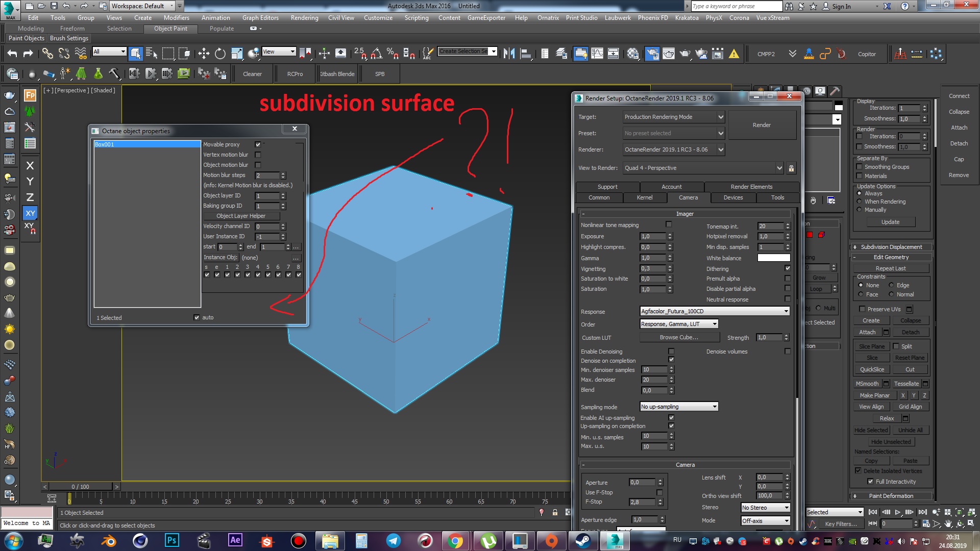Image resolution: width=980 pixels, height=551 pixels.
Task: Open the Material Editor icon
Action: [x=633, y=54]
